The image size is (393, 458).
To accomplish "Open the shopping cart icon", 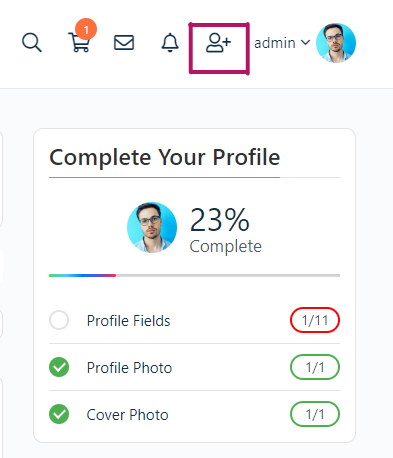I will pyautogui.click(x=79, y=42).
